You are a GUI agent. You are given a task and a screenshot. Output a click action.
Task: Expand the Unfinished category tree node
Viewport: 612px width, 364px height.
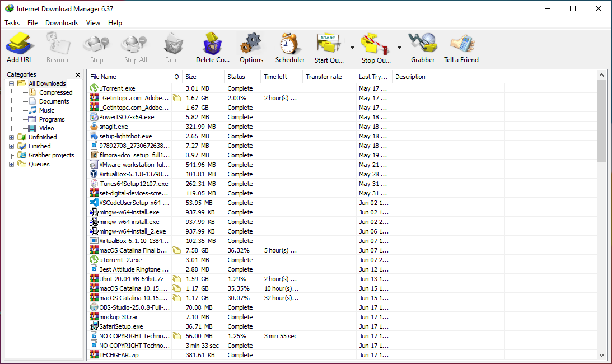click(x=12, y=137)
